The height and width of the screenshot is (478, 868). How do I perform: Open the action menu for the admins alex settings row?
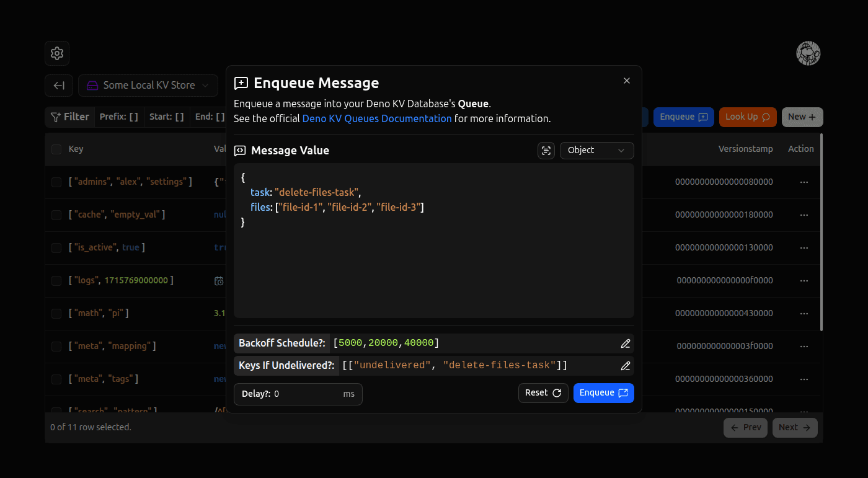[x=804, y=182]
